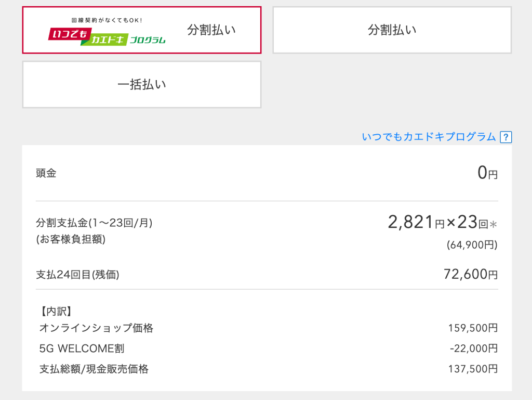Image resolution: width=532 pixels, height=400 pixels.
Task: Choose the 一括払い lump-sum payment option
Action: [142, 84]
